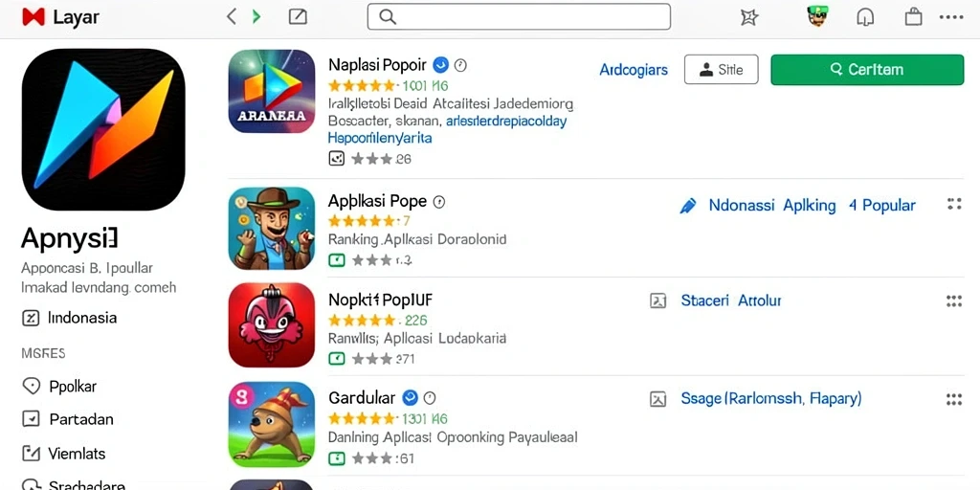Select Ppolkar in the sidebar menu

pyautogui.click(x=73, y=387)
